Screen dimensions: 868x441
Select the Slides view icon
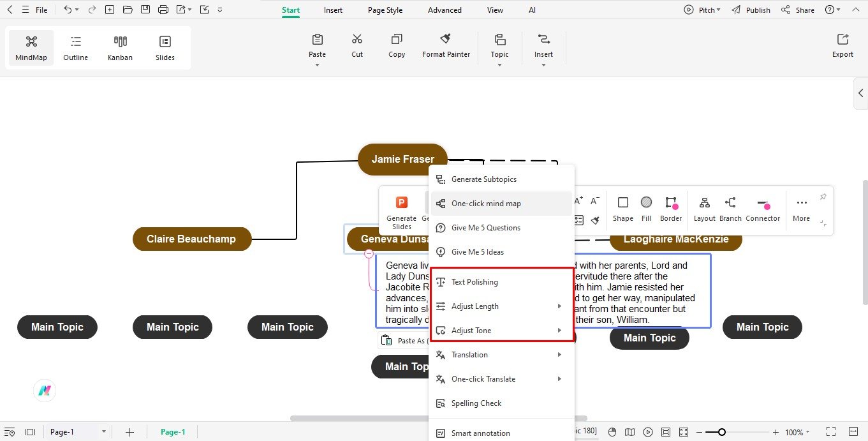(x=165, y=47)
